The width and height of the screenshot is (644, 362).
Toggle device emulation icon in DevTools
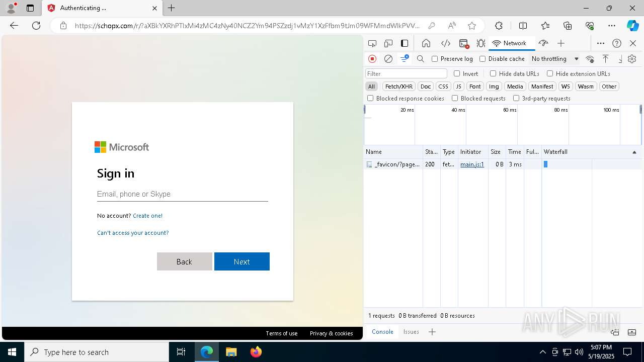388,43
